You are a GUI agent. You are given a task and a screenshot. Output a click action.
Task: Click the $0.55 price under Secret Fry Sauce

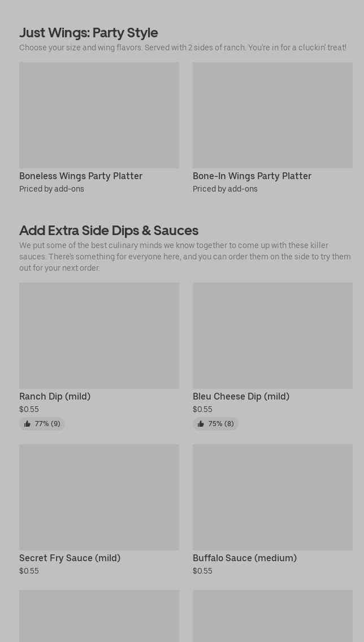[x=29, y=571]
